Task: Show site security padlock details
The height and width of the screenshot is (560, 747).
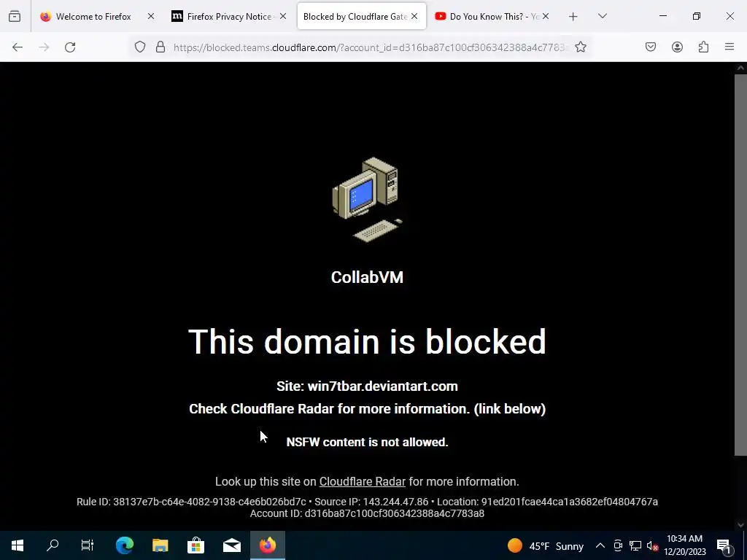Action: [x=160, y=47]
